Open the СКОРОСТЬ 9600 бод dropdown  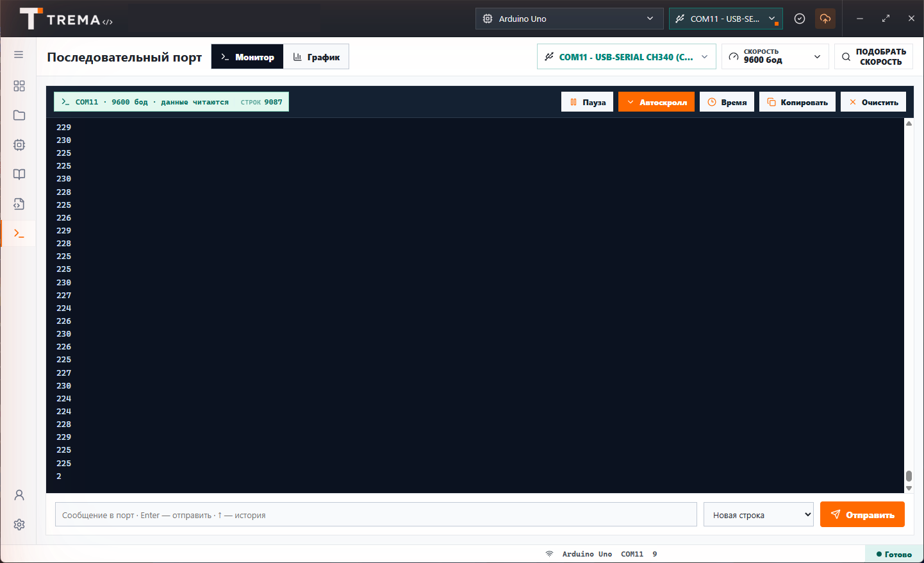click(x=775, y=56)
